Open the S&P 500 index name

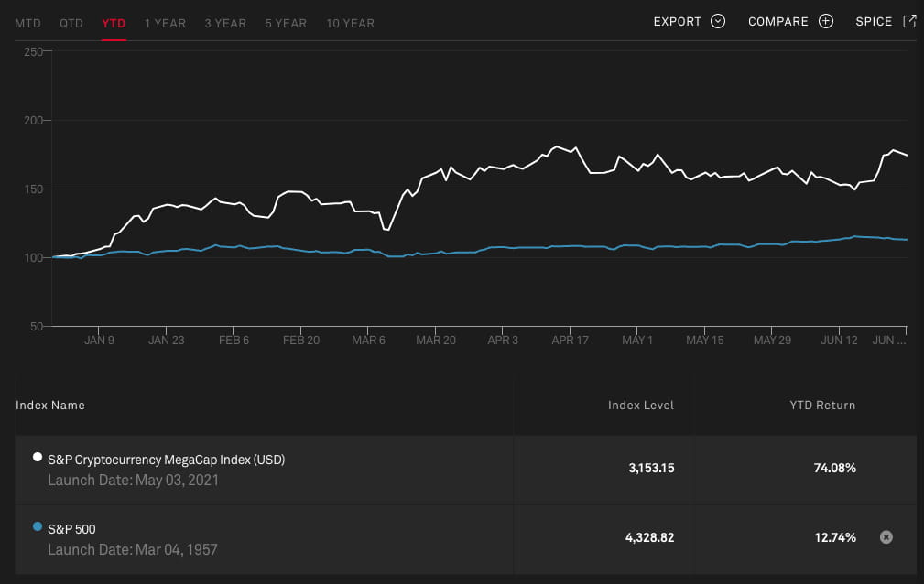(x=71, y=529)
